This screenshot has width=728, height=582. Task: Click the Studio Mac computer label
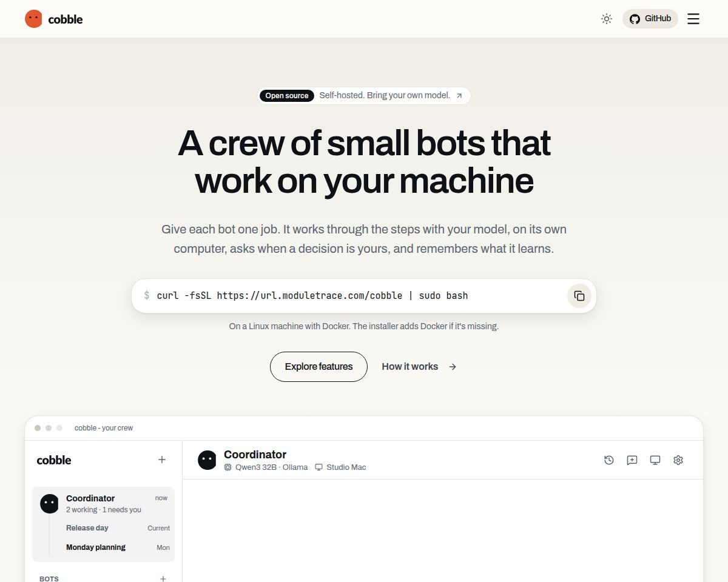pos(340,467)
